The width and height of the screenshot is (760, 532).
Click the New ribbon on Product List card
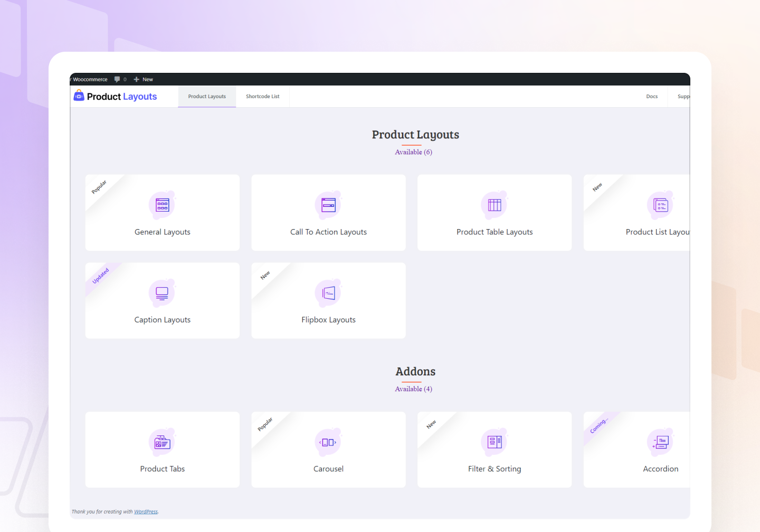pyautogui.click(x=597, y=187)
